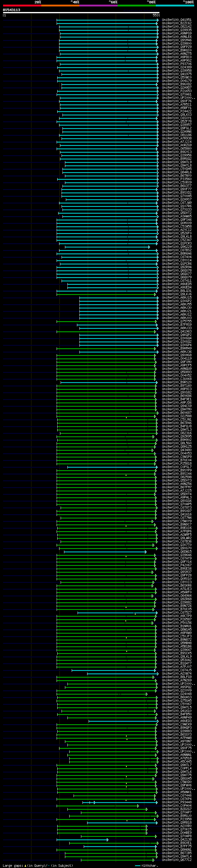Viewport: 197px width, 868px height.
Task: Select the label UniRef100_B9T160
Action: (177, 386)
